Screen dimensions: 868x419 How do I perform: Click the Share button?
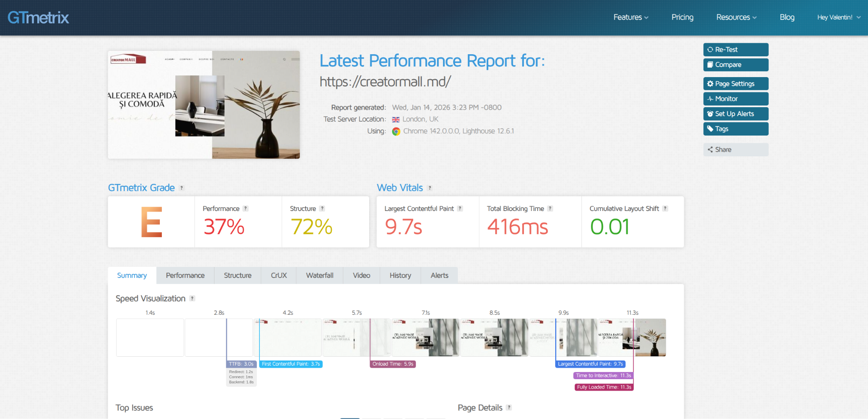[735, 150]
